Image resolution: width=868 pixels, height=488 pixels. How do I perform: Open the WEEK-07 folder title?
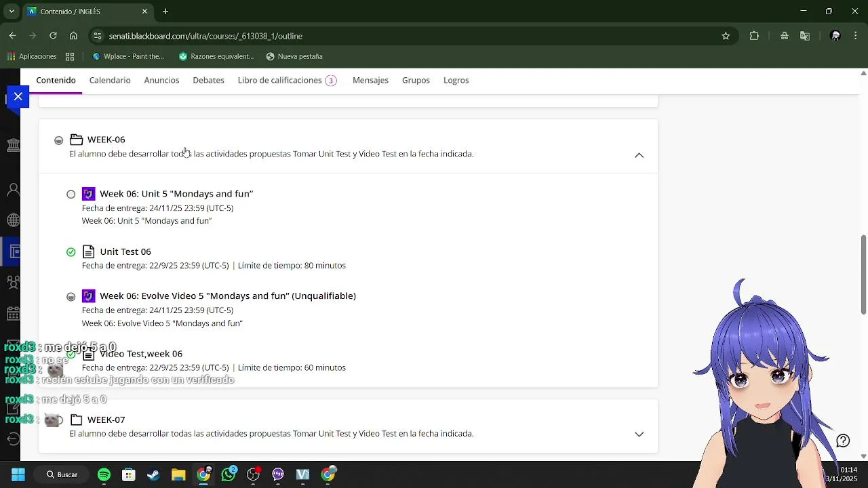[106, 420]
